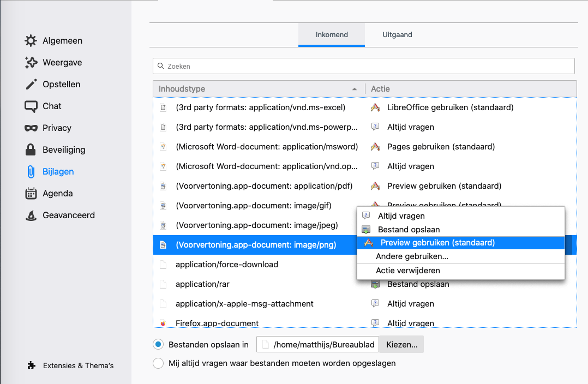Choose 'Bestand opslaan' in the popup menu

(x=409, y=230)
